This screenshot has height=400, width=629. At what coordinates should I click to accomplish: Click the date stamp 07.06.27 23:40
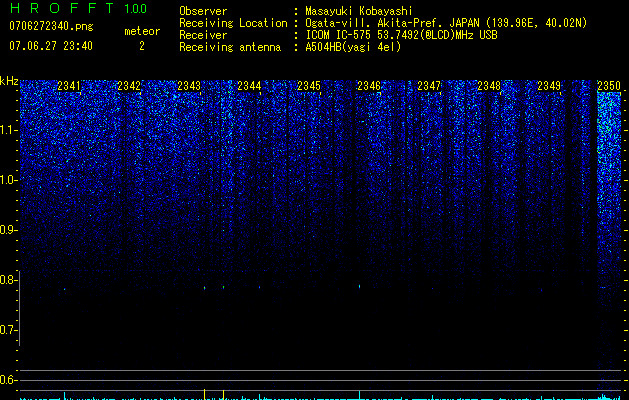(51, 46)
